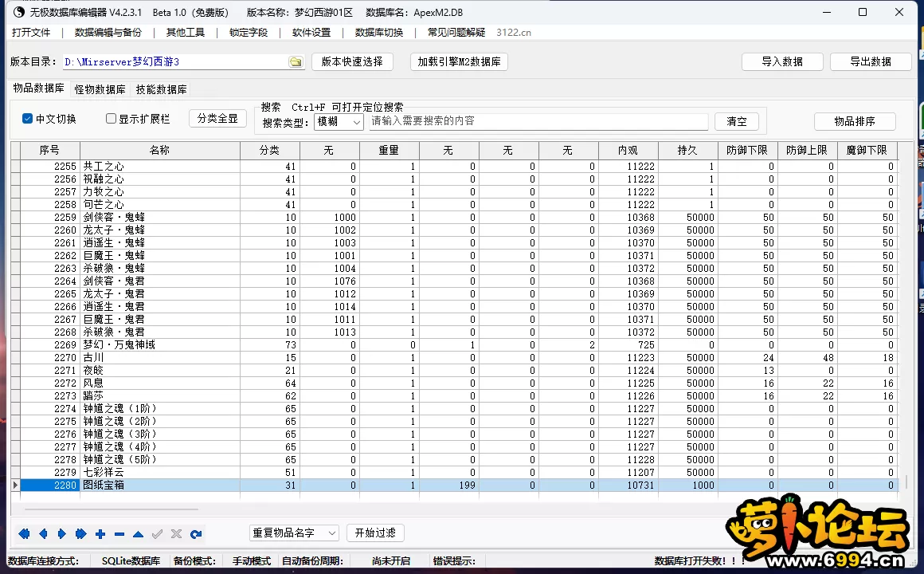The width and height of the screenshot is (924, 574).
Task: Click the post changes checkmark icon
Action: (x=158, y=534)
